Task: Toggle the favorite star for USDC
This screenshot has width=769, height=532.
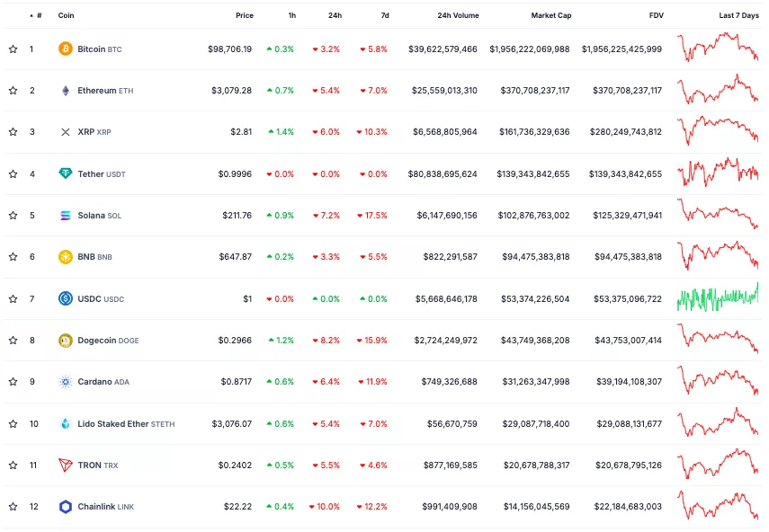Action: (13, 298)
